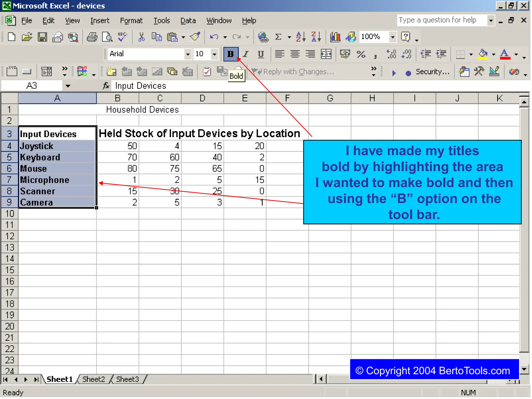Click the Copy icon
This screenshot has width=532, height=399.
(x=157, y=37)
